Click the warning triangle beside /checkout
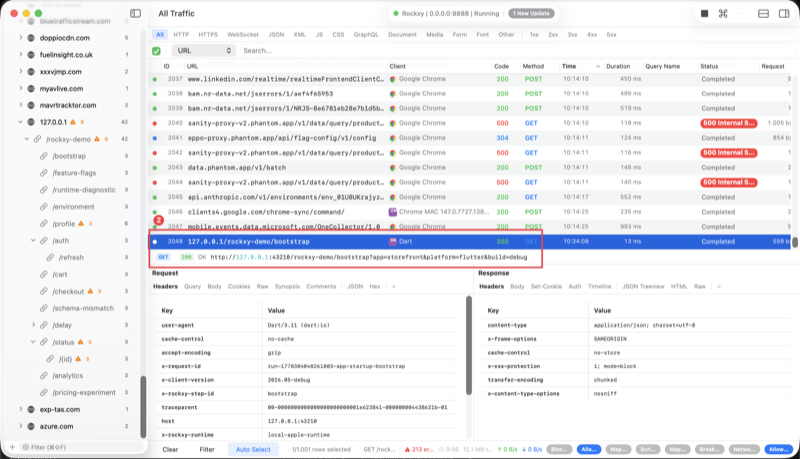 [90, 291]
